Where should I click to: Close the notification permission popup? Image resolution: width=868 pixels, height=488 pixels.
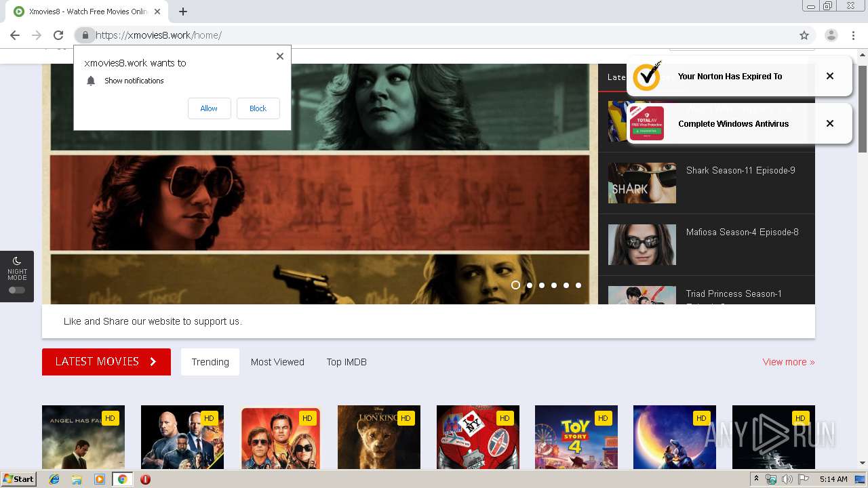pyautogui.click(x=280, y=56)
